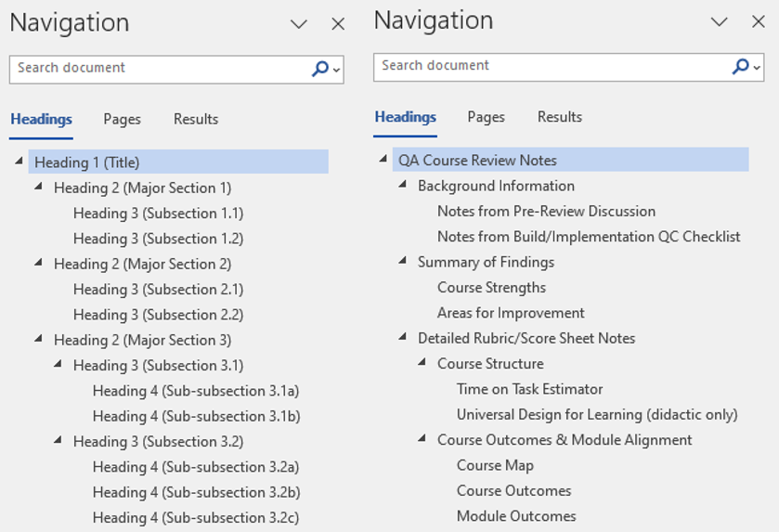The width and height of the screenshot is (779, 532).
Task: Jump to Module Outcomes heading
Action: click(516, 515)
